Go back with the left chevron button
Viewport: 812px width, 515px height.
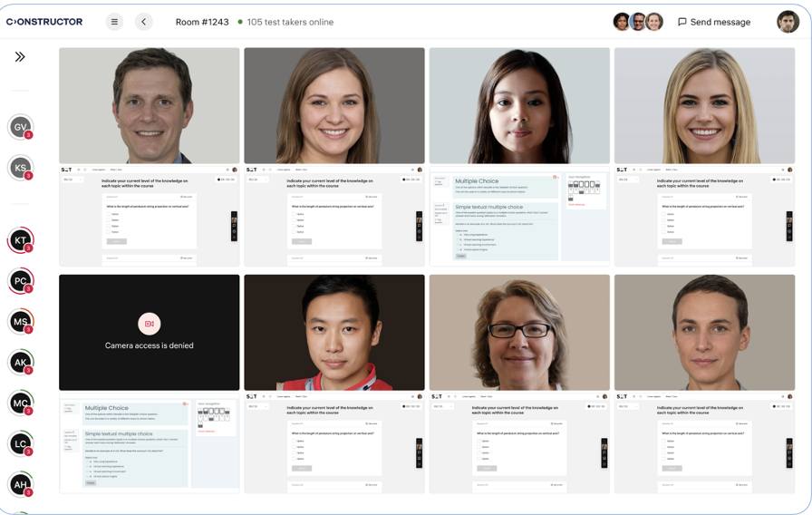click(x=144, y=22)
